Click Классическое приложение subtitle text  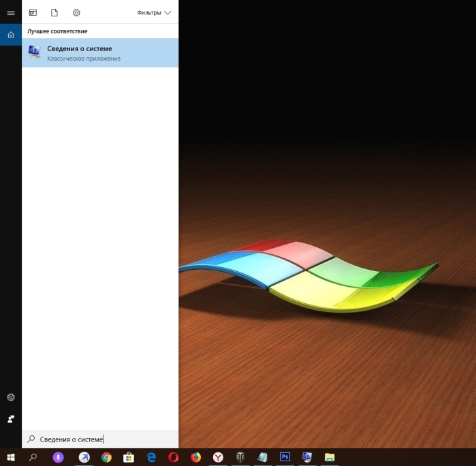(84, 59)
